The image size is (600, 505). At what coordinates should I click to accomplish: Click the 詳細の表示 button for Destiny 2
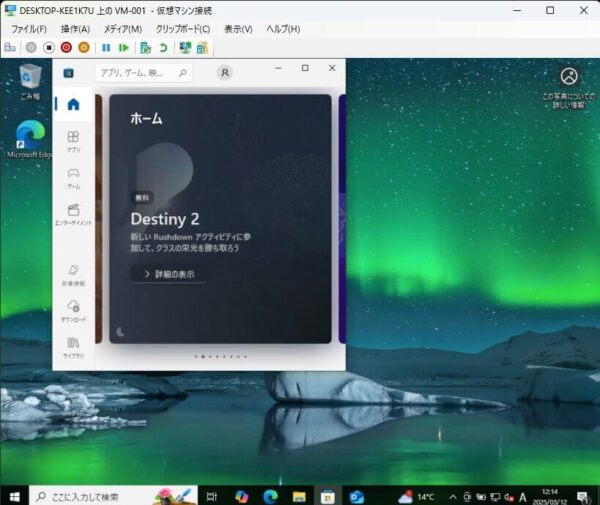click(x=169, y=274)
